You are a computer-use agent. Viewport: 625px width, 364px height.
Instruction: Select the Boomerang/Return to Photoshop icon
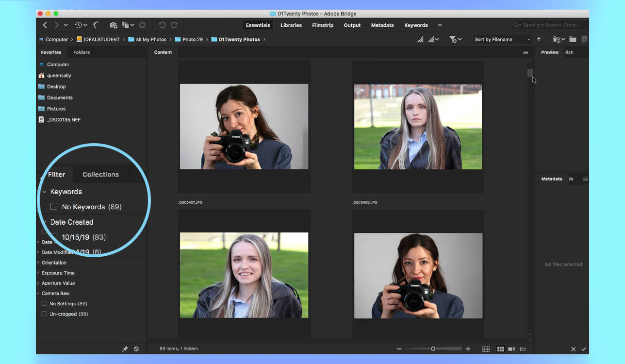coord(96,25)
